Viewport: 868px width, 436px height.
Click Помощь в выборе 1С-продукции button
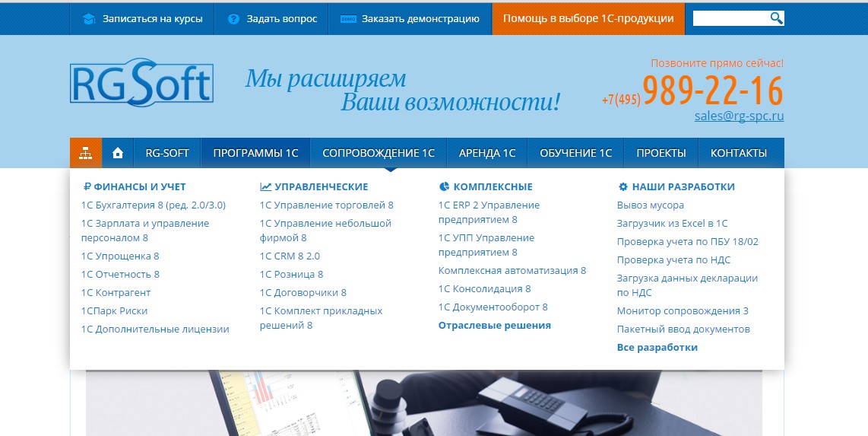tap(588, 19)
